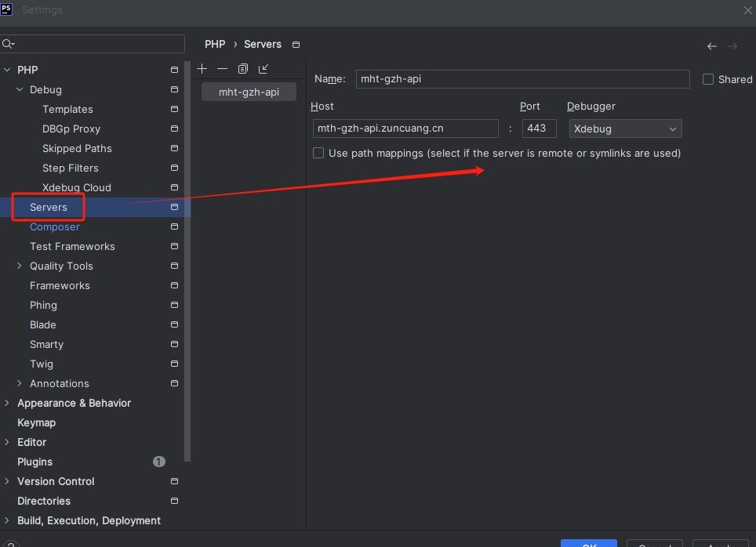This screenshot has height=547, width=756.
Task: Remove server with the minus icon
Action: coord(223,69)
